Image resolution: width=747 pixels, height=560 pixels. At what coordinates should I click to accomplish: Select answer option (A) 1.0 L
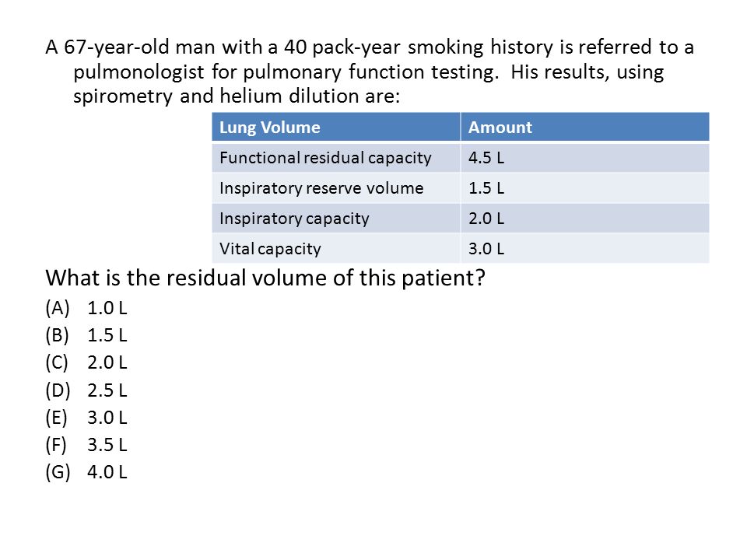86,308
